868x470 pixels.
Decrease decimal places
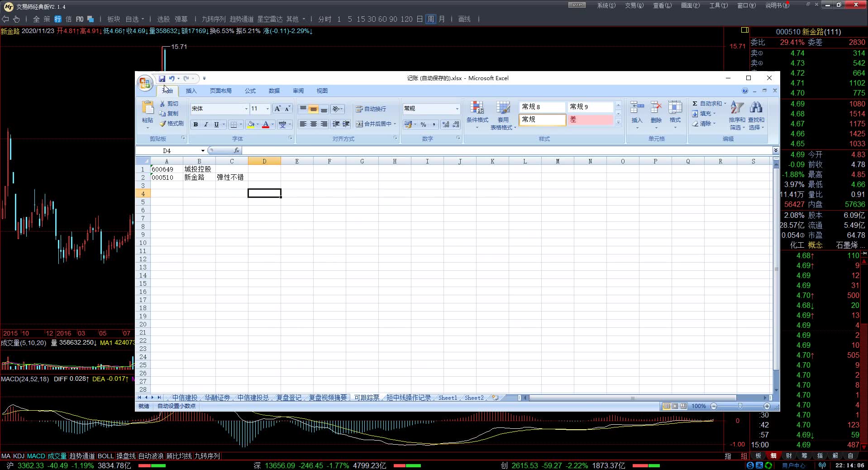pos(456,125)
